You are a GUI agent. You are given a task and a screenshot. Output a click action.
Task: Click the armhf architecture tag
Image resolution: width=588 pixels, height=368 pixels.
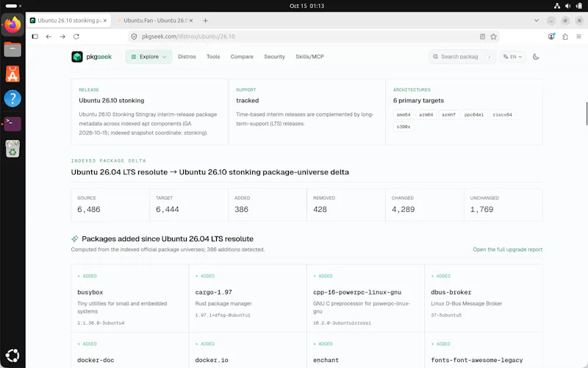(448, 115)
